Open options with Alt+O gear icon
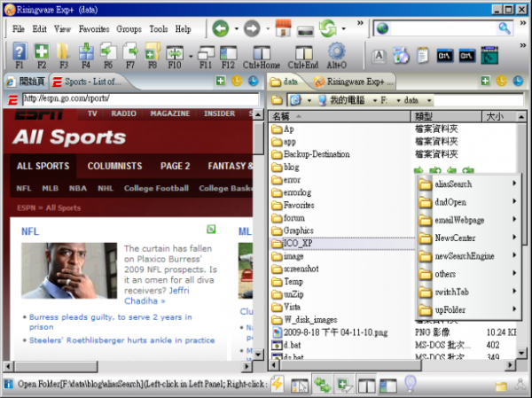Image resolution: width=532 pixels, height=398 pixels. point(337,51)
